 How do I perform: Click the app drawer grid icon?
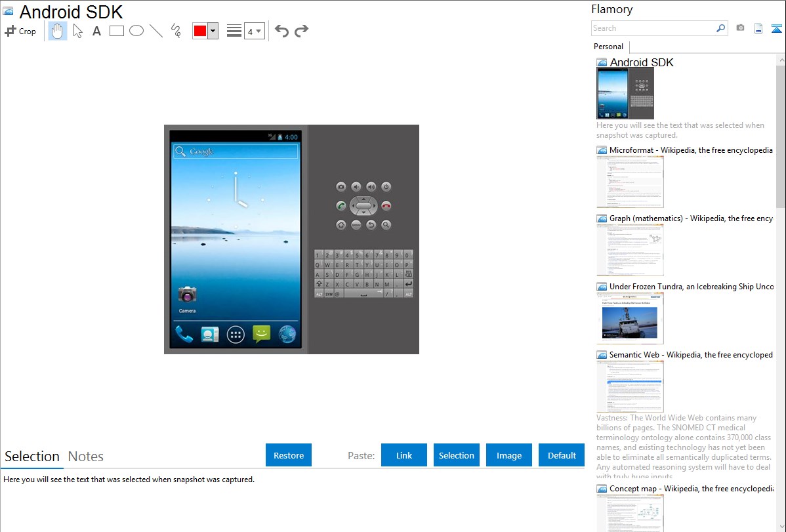(x=236, y=335)
